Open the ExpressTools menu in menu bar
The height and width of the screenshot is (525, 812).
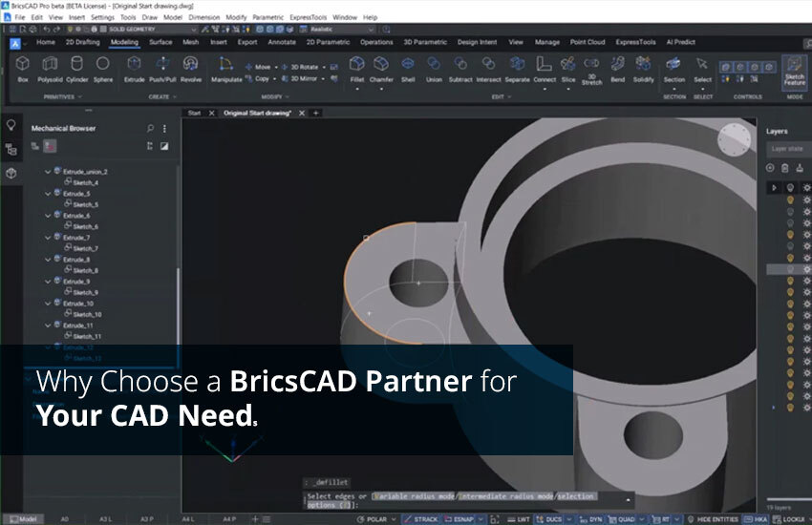[x=309, y=17]
